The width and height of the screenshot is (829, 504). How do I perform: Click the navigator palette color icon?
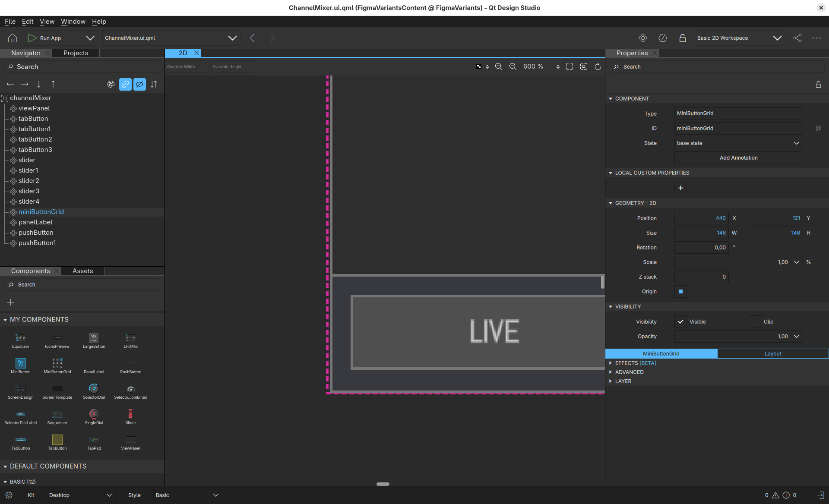(x=111, y=84)
